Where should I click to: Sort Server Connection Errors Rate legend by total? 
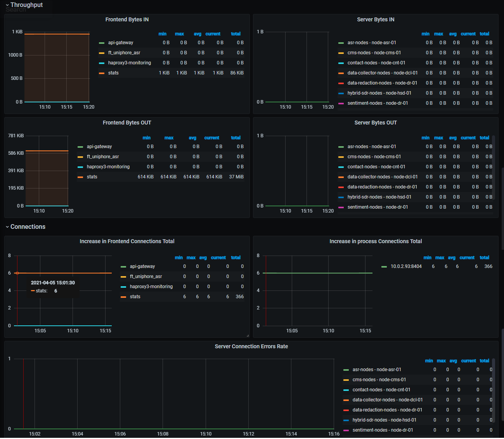(x=485, y=361)
